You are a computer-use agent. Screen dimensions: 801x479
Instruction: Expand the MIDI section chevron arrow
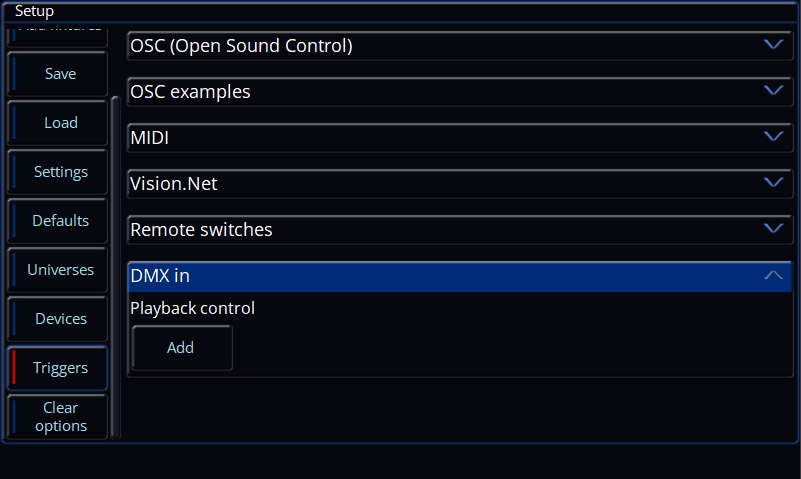(x=773, y=137)
